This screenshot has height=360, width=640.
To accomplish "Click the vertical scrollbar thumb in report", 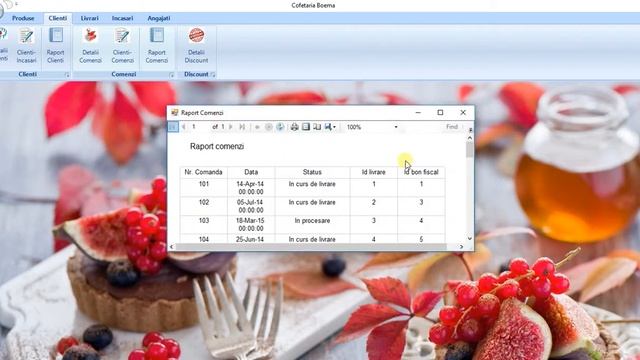I will (470, 149).
